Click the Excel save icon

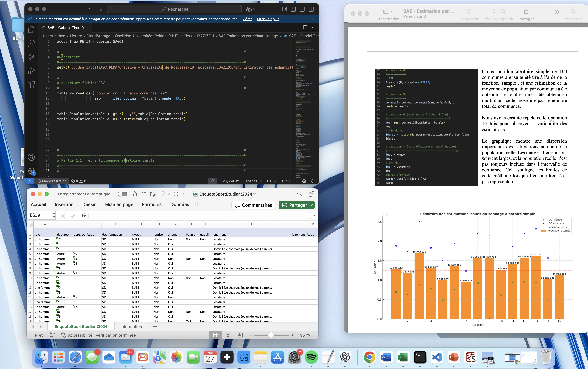click(x=144, y=194)
